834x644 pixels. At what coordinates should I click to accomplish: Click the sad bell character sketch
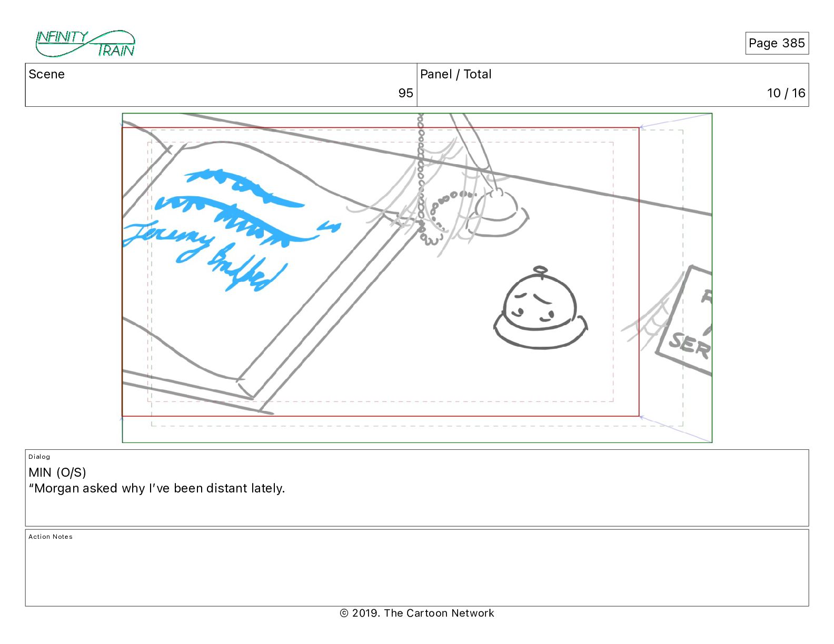541,308
